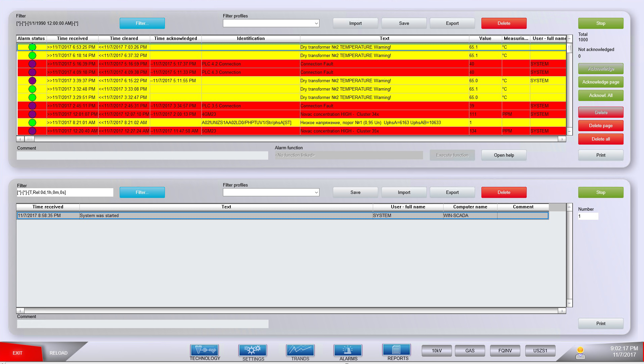Expand the event list Filter profiles dropdown

(x=316, y=193)
